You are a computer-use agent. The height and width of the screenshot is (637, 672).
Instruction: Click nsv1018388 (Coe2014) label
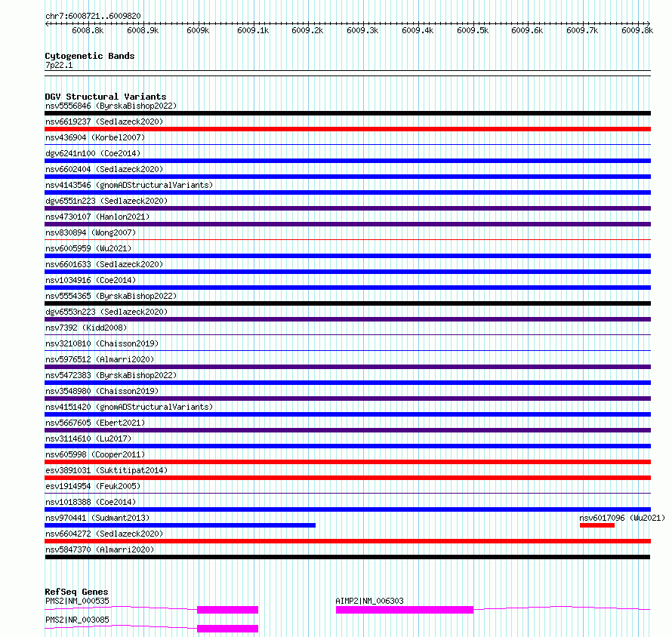pyautogui.click(x=91, y=502)
